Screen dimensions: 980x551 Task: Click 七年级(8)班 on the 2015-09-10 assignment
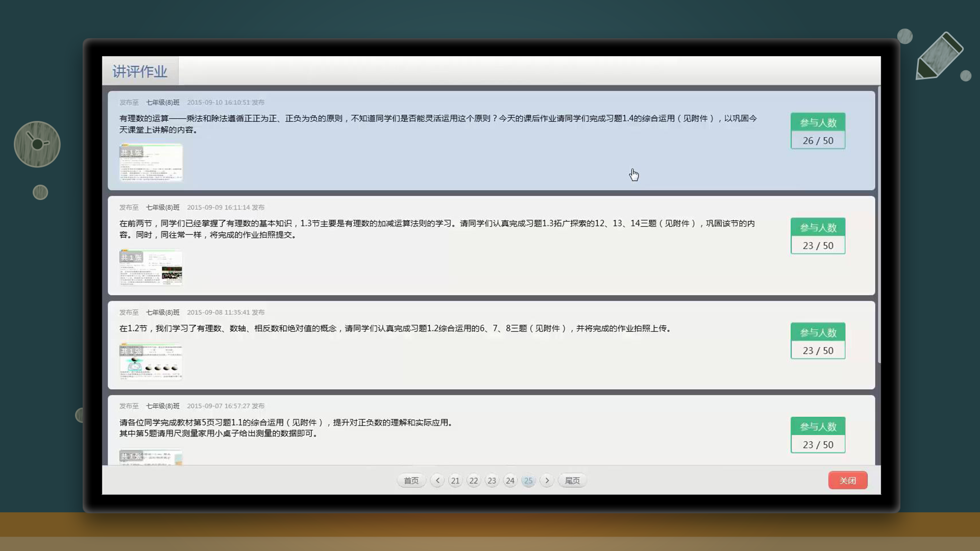click(163, 103)
